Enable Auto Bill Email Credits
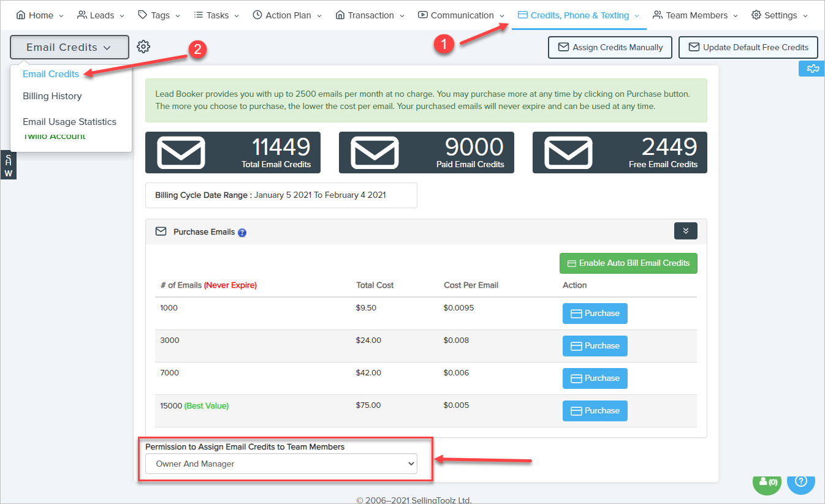This screenshot has width=825, height=504. [x=628, y=263]
